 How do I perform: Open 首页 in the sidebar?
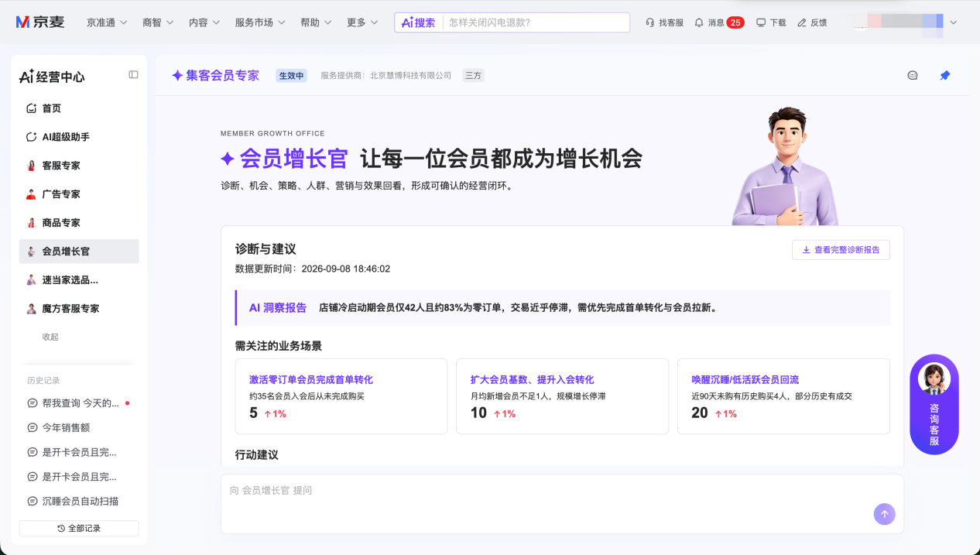(x=79, y=108)
